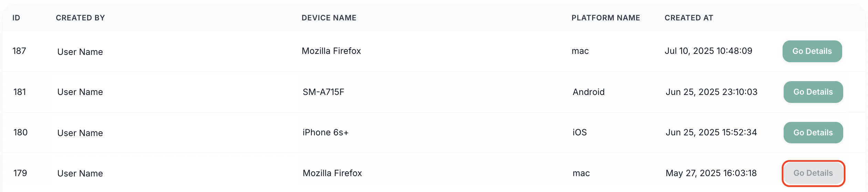Click the Platform Name column header
Image resolution: width=868 pixels, height=192 pixels.
pyautogui.click(x=606, y=18)
